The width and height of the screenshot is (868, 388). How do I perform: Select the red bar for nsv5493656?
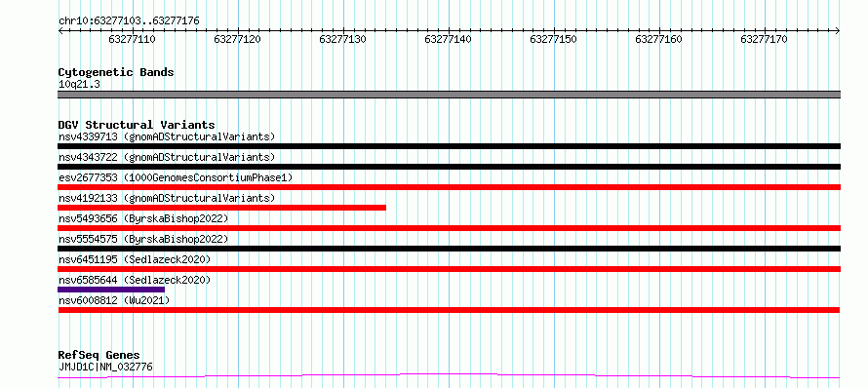tap(449, 228)
